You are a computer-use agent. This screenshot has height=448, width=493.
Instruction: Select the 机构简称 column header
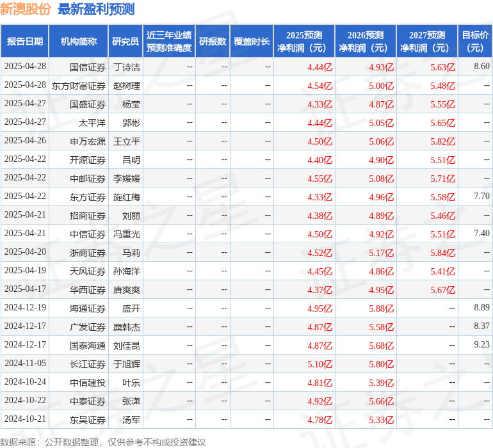(79, 41)
